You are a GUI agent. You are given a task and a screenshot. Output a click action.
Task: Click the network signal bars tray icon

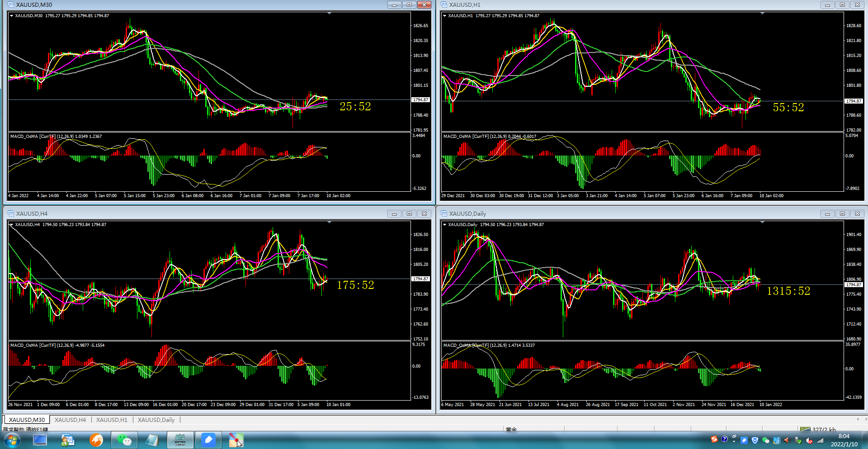(x=820, y=440)
